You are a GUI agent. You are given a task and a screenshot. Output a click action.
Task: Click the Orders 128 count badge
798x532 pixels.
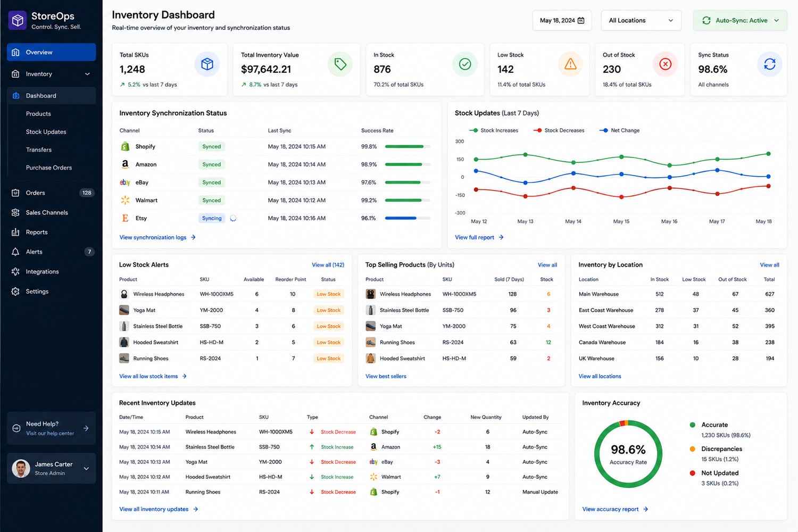click(x=87, y=193)
